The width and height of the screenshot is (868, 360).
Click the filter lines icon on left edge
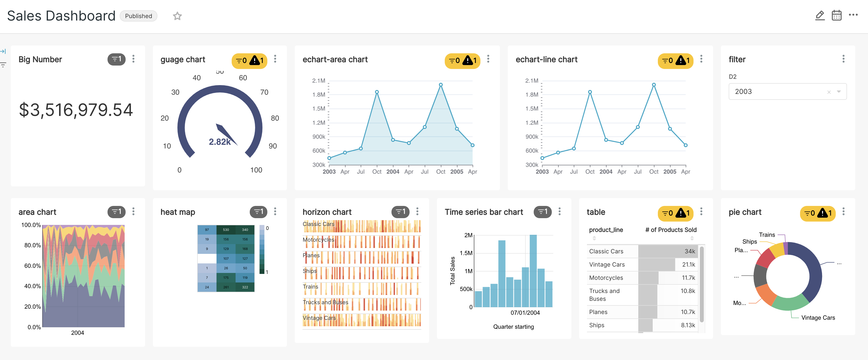3,65
